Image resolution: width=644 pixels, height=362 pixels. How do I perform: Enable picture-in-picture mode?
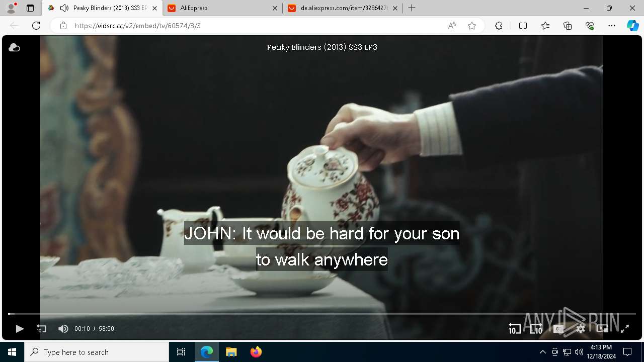(x=603, y=329)
